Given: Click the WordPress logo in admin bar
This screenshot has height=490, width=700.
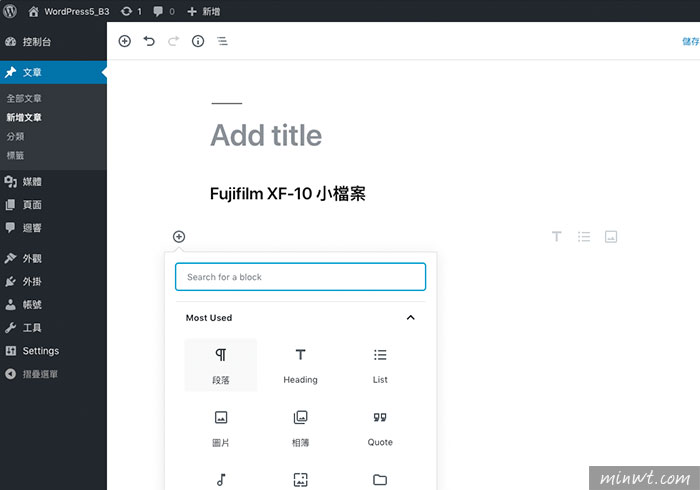Looking at the screenshot, I should [x=10, y=11].
